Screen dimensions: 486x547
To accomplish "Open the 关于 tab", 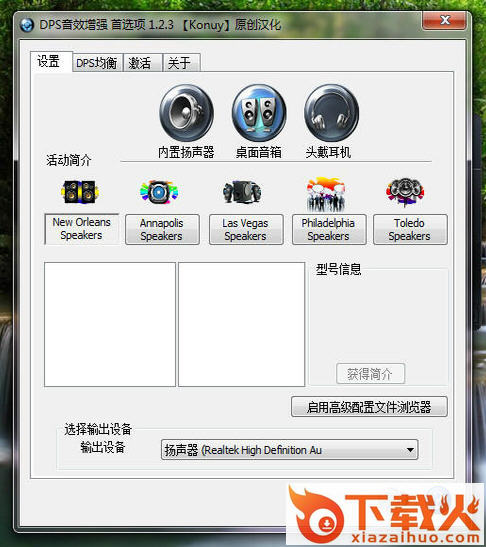I will [181, 63].
